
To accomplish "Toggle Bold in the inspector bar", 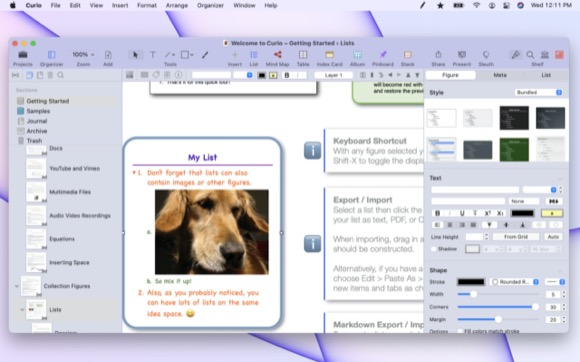I will pyautogui.click(x=287, y=75).
